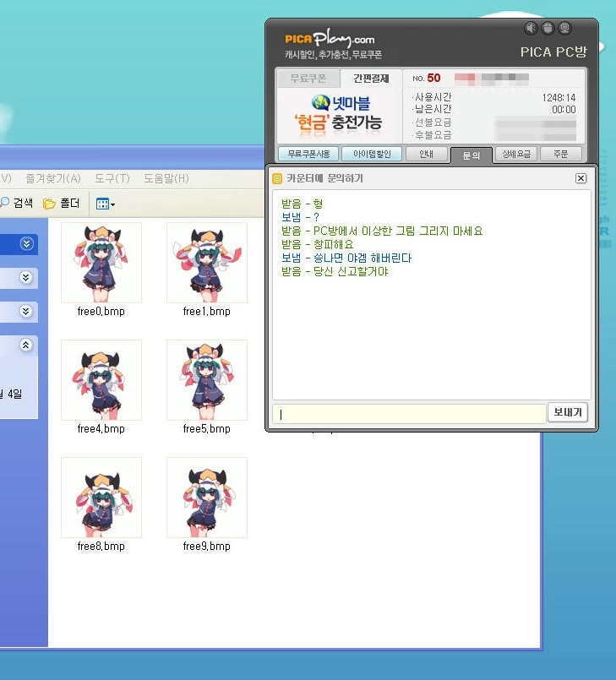616x680 pixels.
Task: Click the "후불요금" label
Action: (x=433, y=135)
